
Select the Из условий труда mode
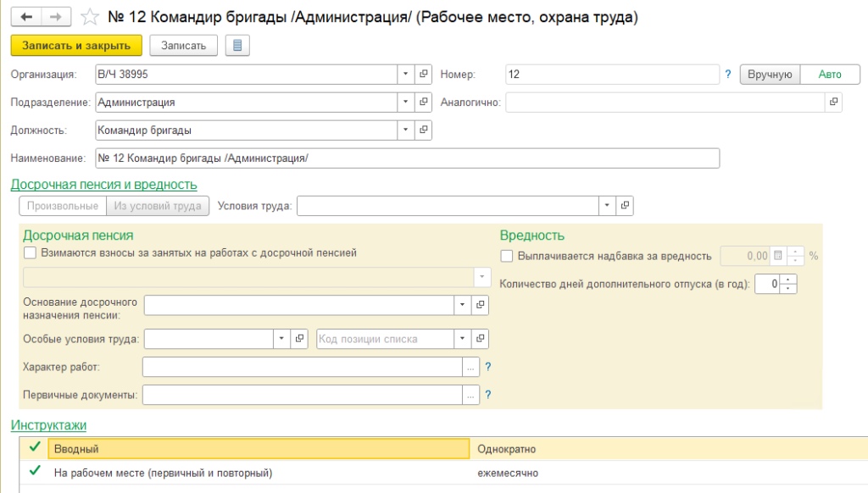pyautogui.click(x=158, y=206)
